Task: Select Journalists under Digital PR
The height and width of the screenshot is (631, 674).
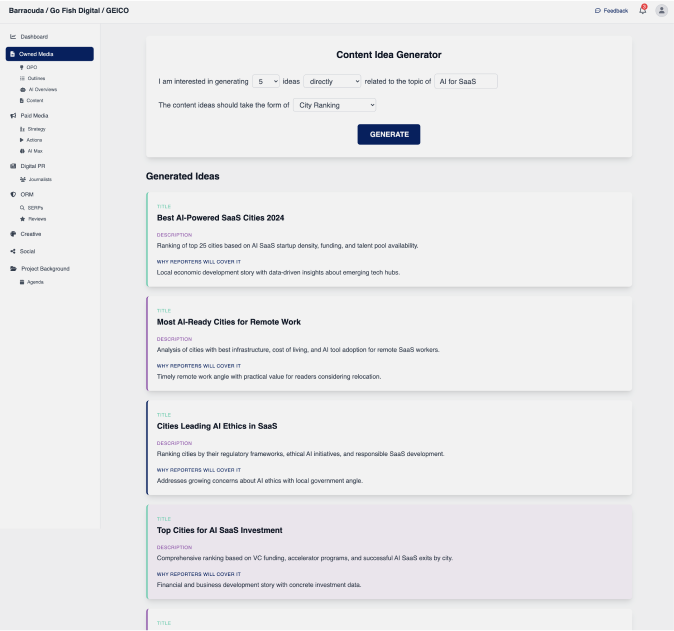Action: point(40,179)
